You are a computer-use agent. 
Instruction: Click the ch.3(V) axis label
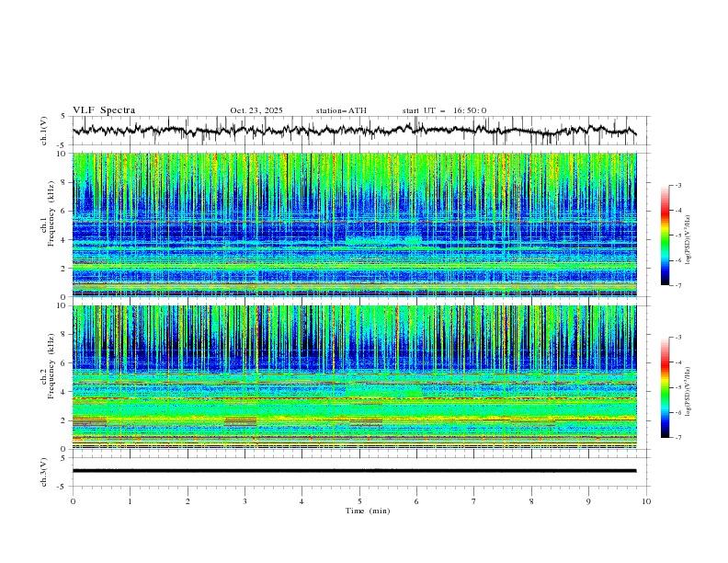pos(44,472)
